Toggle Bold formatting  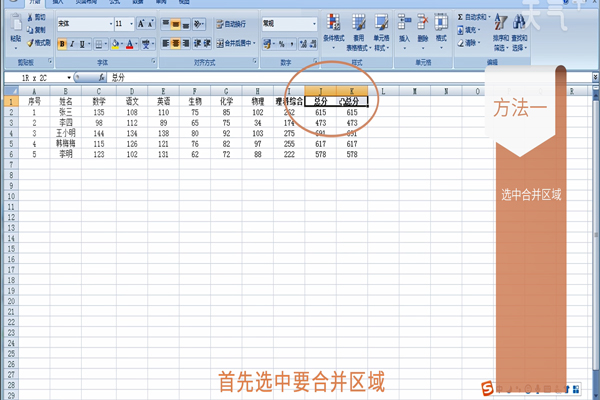click(x=62, y=44)
